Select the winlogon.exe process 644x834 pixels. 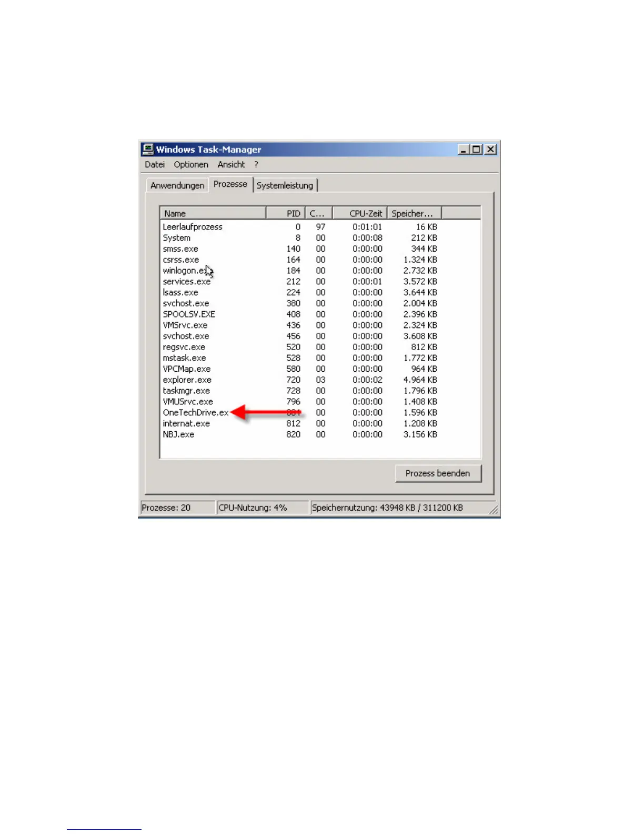[300, 271]
